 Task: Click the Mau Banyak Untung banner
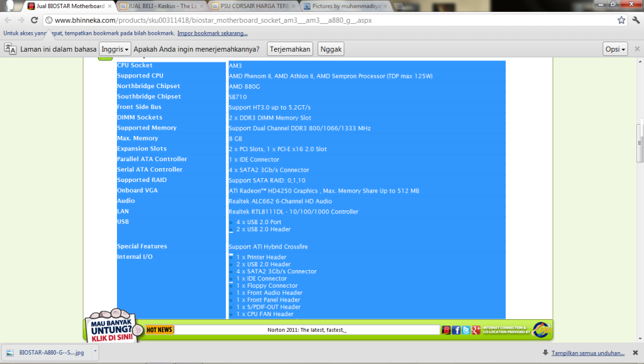(111, 327)
